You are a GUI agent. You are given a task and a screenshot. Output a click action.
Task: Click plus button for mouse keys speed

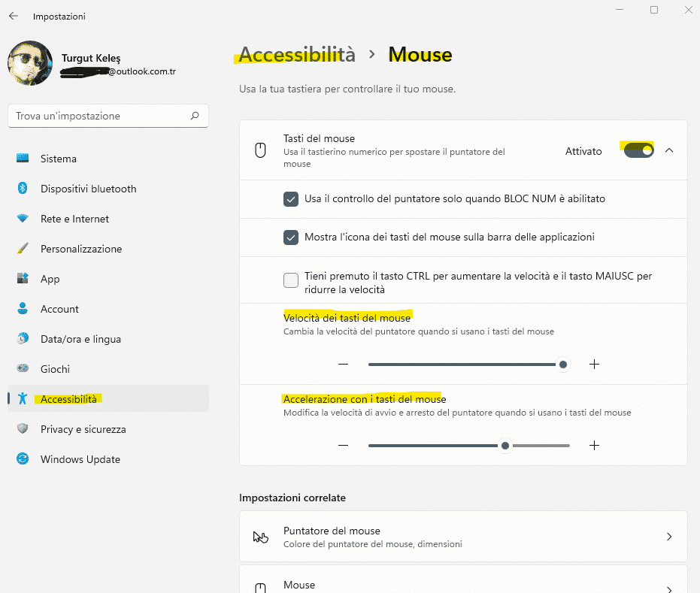coord(594,365)
